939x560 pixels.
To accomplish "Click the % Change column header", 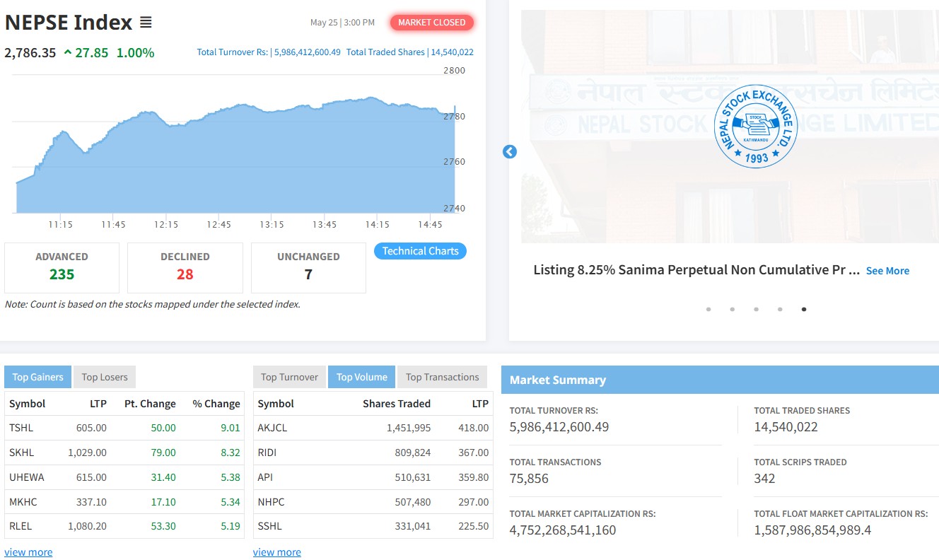I will (x=216, y=404).
